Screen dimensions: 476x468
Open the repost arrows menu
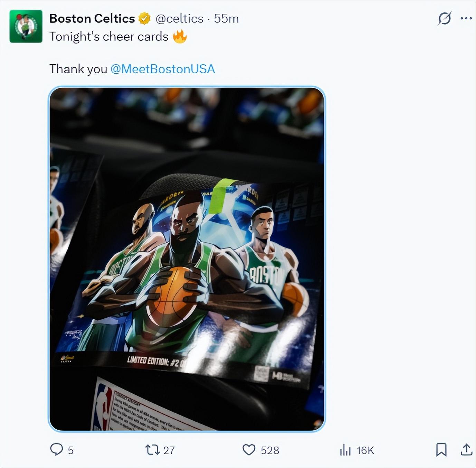click(x=152, y=450)
